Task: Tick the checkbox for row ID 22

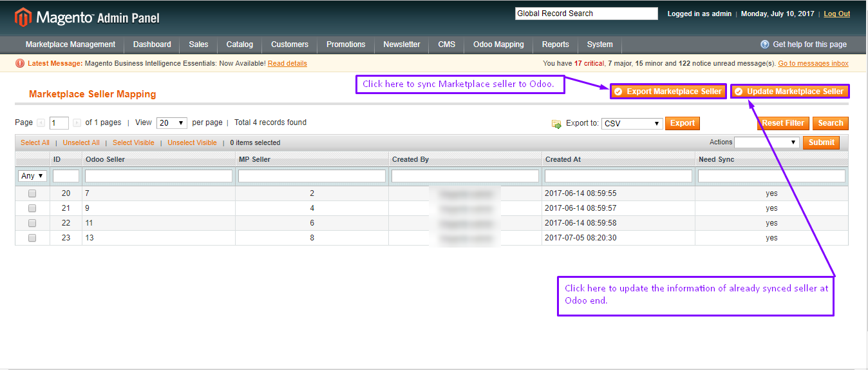Action: click(32, 223)
